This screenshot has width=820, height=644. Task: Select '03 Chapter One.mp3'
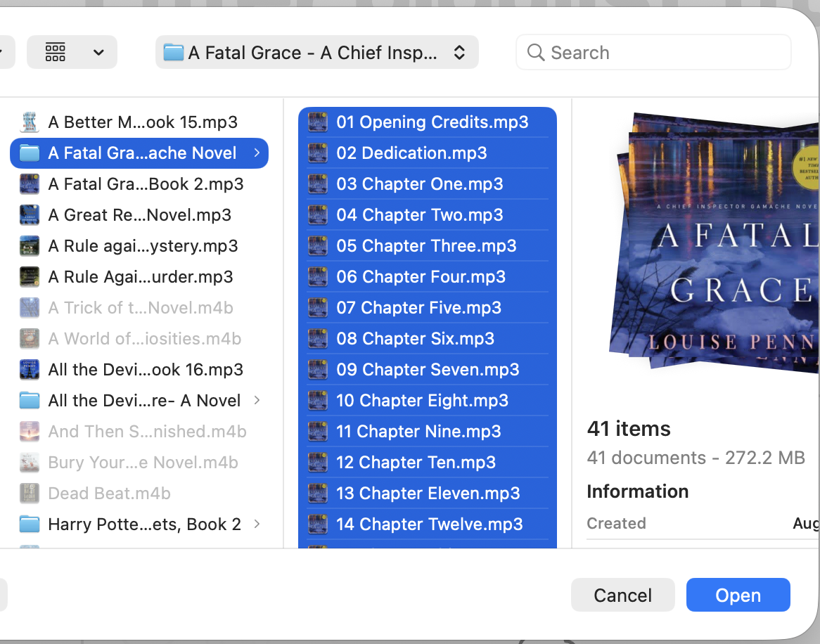point(428,184)
